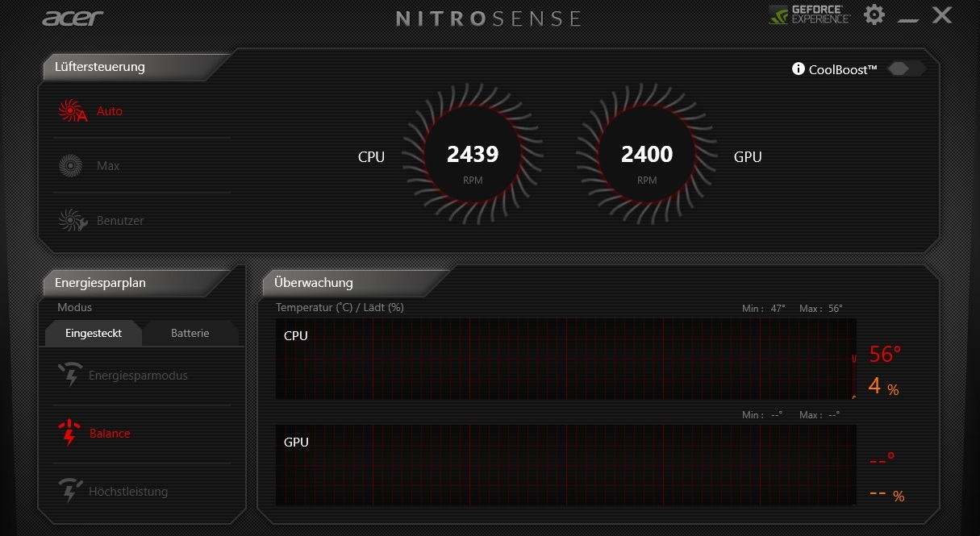Select the Energiesparmodus power plan label

138,376
